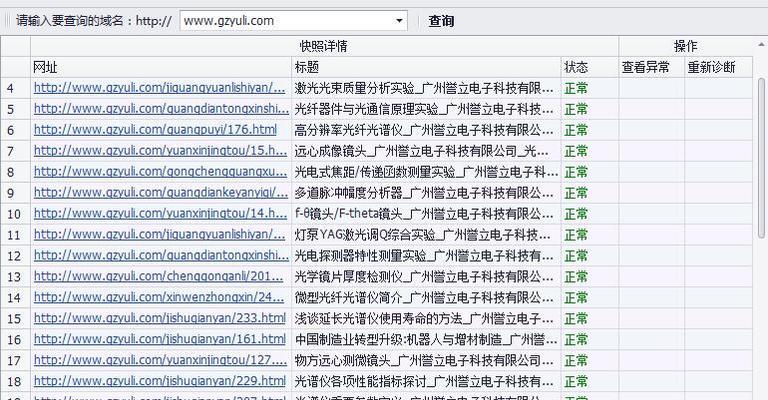Open the jishuqianyan/233.html link
The height and width of the screenshot is (400, 768).
(x=160, y=319)
